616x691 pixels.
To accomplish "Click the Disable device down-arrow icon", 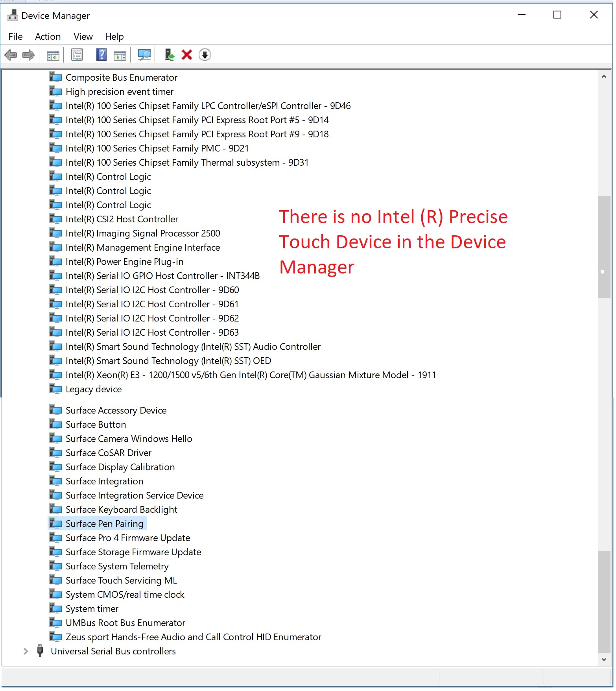I will 205,55.
